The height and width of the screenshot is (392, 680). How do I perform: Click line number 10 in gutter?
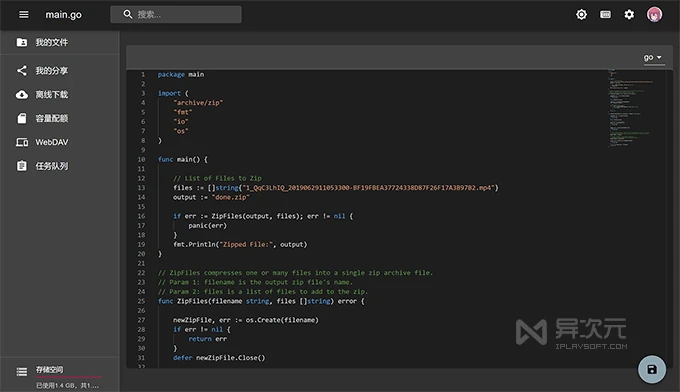click(141, 159)
